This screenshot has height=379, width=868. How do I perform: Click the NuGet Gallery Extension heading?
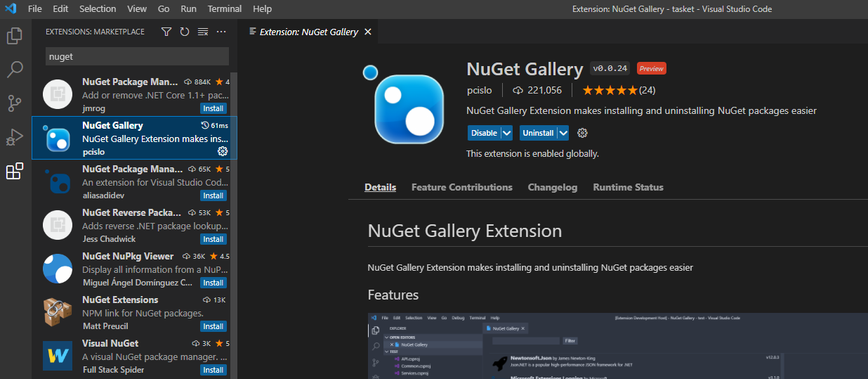(x=465, y=231)
